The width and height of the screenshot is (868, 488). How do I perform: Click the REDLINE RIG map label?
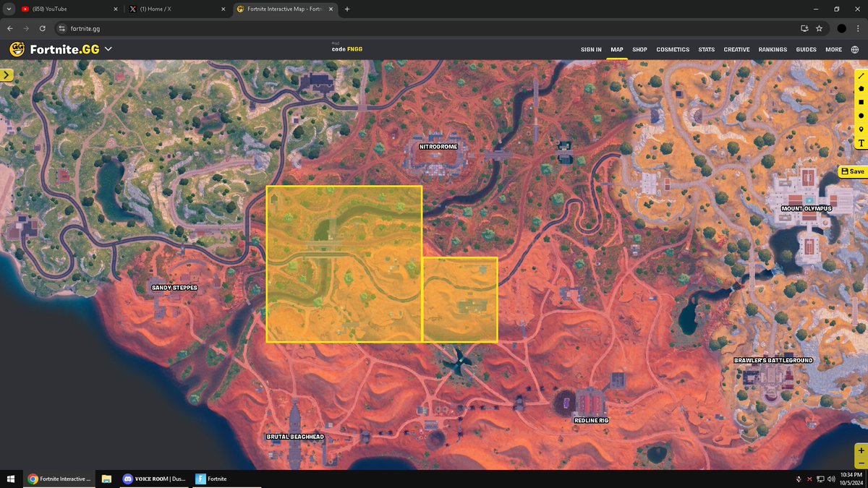pos(592,420)
